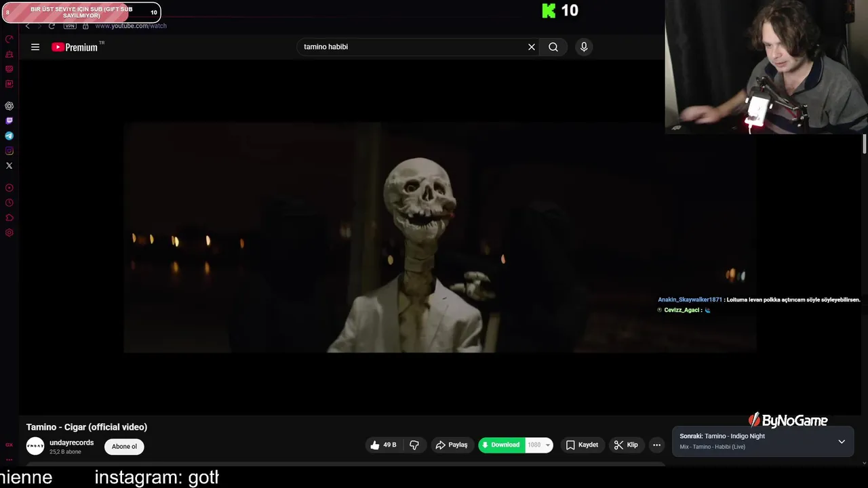The width and height of the screenshot is (868, 488).
Task: Open the 1080 download quality dropdown
Action: point(539,445)
